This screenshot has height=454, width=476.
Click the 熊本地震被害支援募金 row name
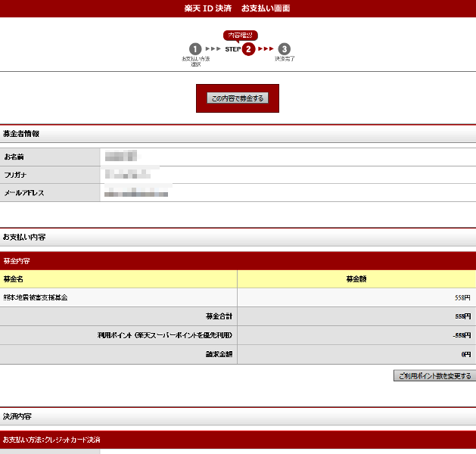tap(36, 297)
